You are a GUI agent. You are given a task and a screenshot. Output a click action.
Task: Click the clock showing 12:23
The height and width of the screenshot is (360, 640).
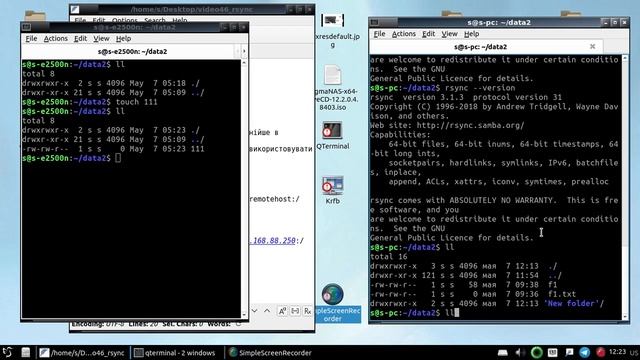click(x=617, y=351)
